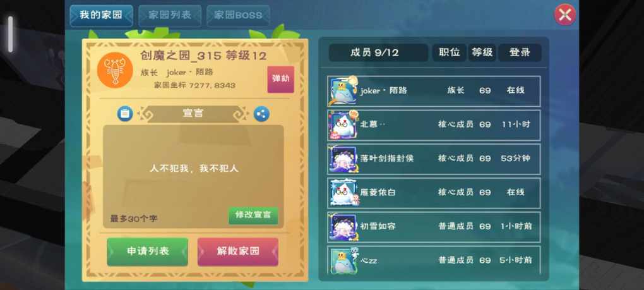Click 初雪如容's avatar icon
Screen dimensions: 644x290
(342, 227)
